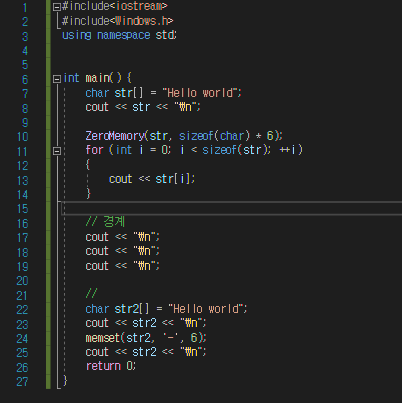Click the '// 경계' comment on line 16
The height and width of the screenshot is (403, 402).
click(105, 222)
